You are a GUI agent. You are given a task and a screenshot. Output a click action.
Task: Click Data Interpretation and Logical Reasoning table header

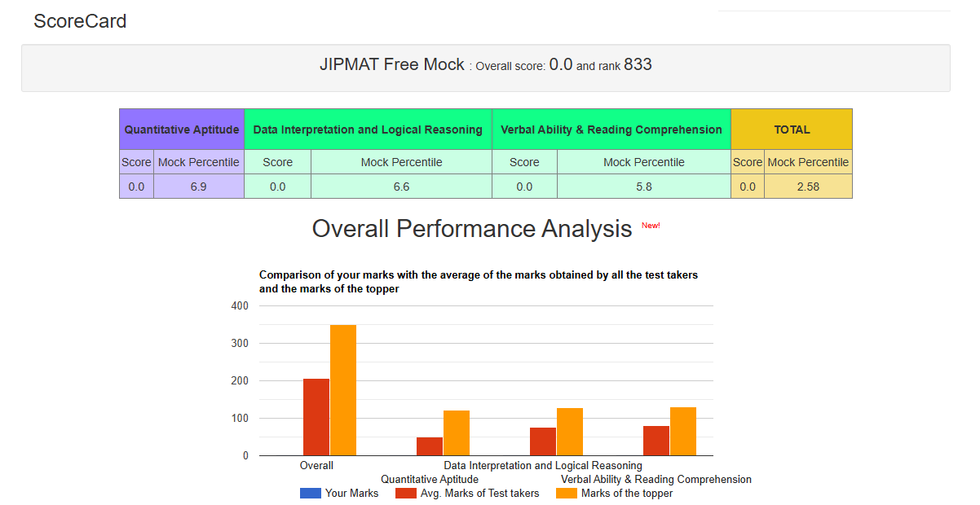368,130
